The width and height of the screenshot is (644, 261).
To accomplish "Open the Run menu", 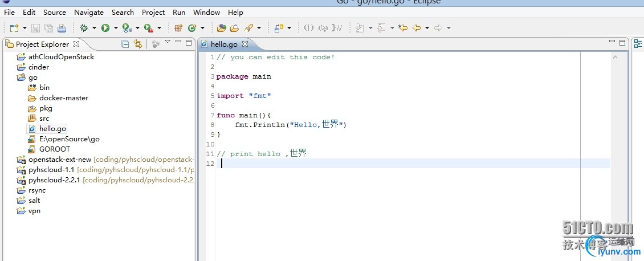I will 178,13.
